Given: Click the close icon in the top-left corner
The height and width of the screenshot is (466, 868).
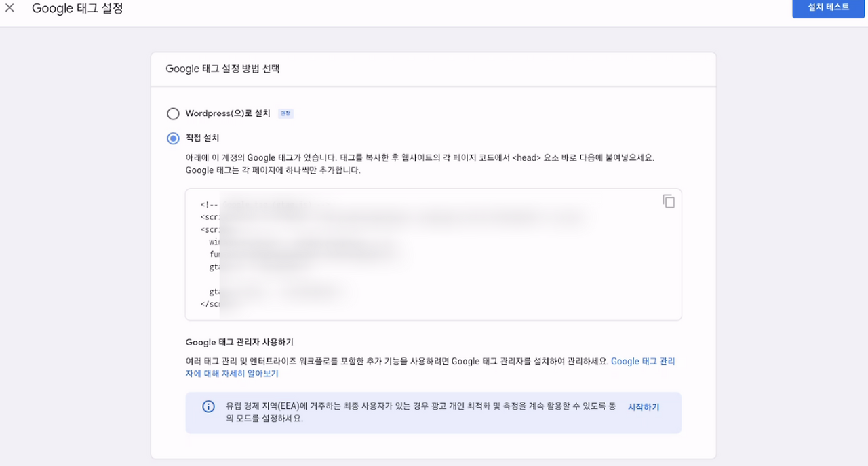Looking at the screenshot, I should 9,8.
